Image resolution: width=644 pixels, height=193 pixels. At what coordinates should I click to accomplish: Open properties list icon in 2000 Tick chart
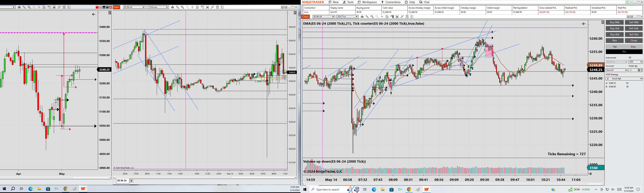[412, 17]
